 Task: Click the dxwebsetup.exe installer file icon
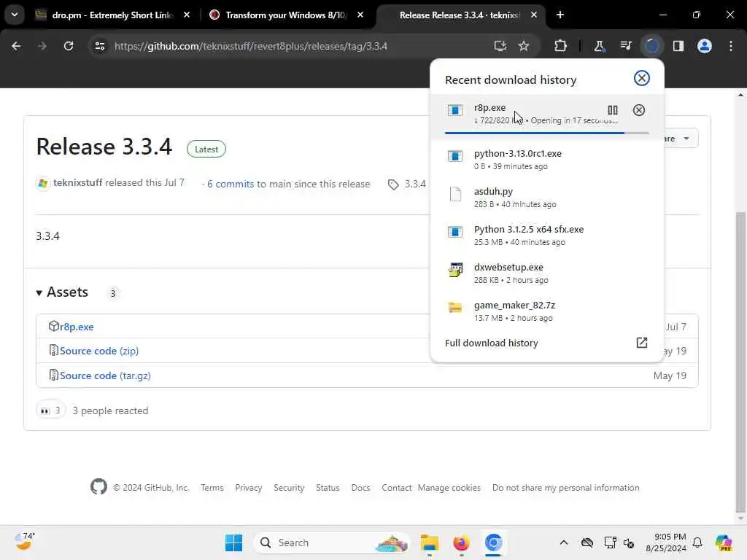pyautogui.click(x=455, y=270)
